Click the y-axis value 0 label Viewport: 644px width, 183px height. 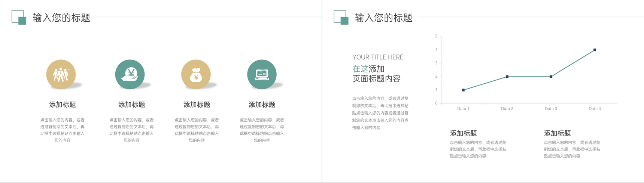tap(436, 103)
